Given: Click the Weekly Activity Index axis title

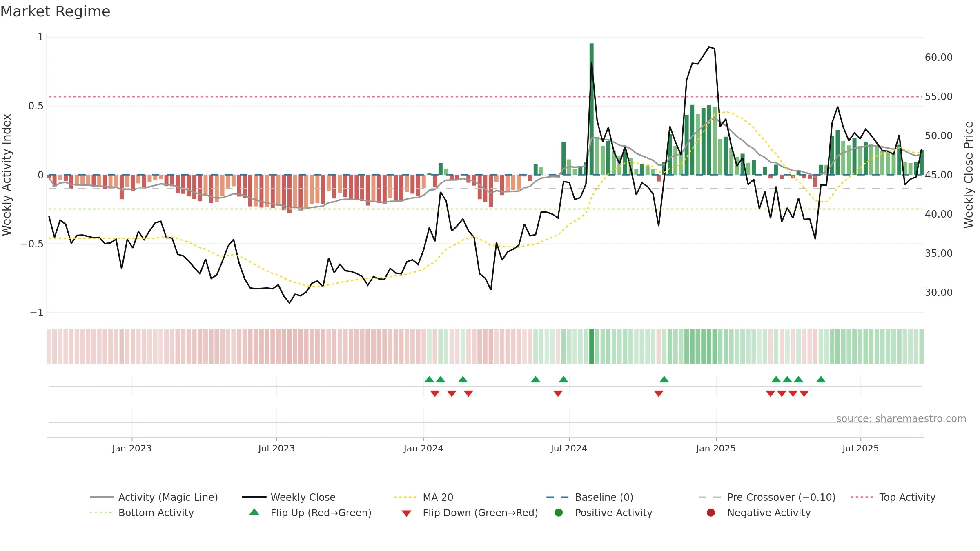Looking at the screenshot, I should (x=7, y=175).
